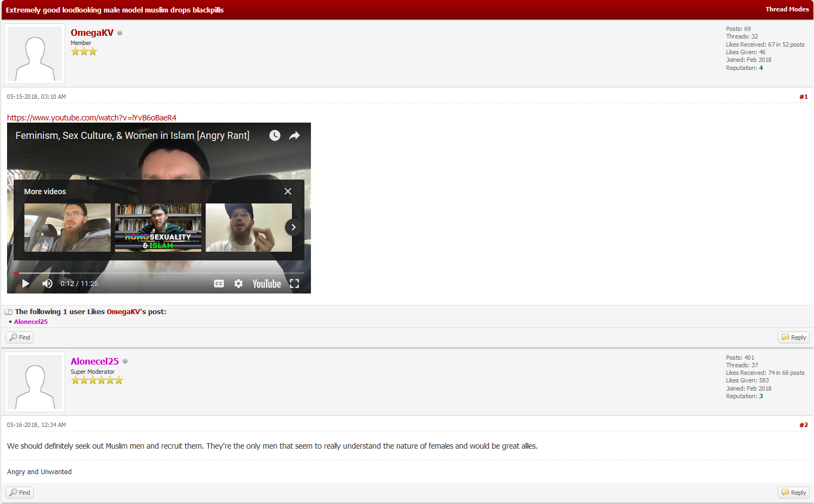Reply to Alonecel25's post
814x504 pixels.
tap(794, 493)
